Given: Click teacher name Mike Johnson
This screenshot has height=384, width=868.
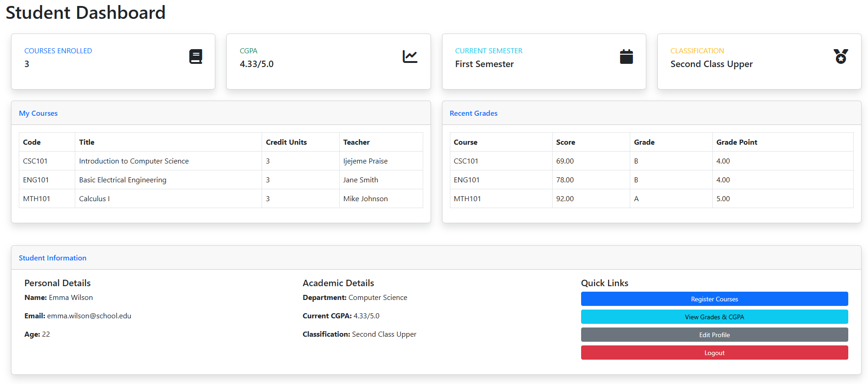Looking at the screenshot, I should [365, 198].
